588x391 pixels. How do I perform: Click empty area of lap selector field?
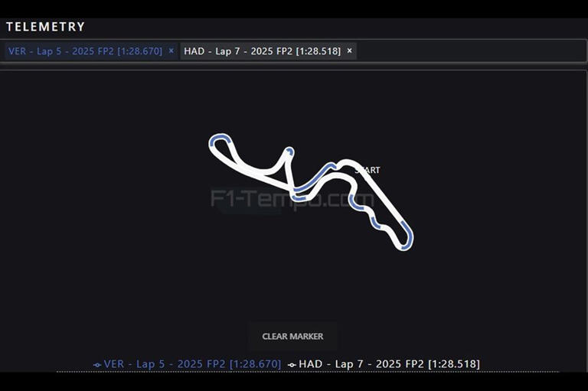click(x=467, y=51)
